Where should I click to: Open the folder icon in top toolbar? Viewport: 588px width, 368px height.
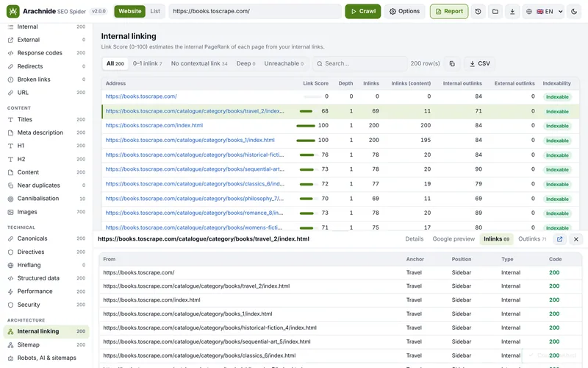[495, 11]
